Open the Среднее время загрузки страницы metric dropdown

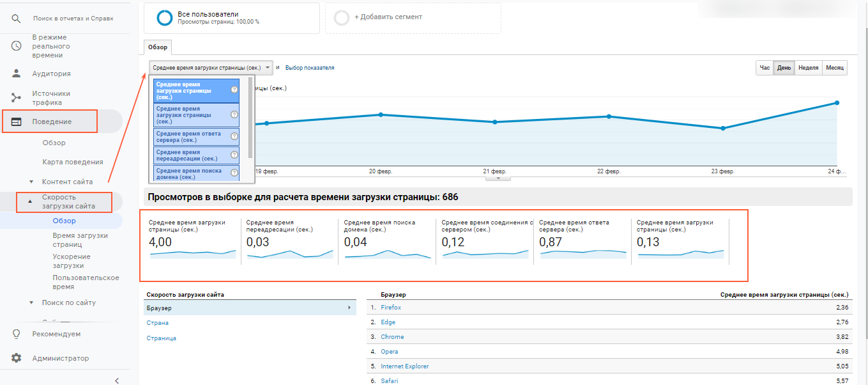(211, 67)
